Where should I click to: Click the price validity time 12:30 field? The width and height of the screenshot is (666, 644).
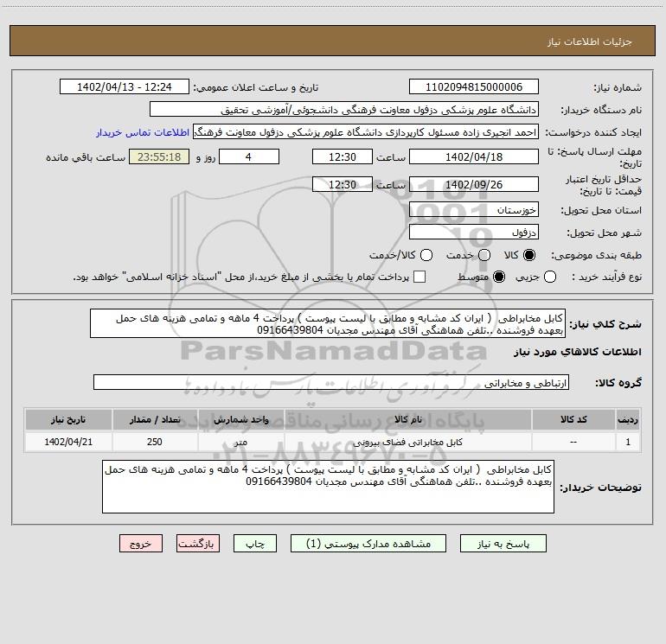[343, 184]
